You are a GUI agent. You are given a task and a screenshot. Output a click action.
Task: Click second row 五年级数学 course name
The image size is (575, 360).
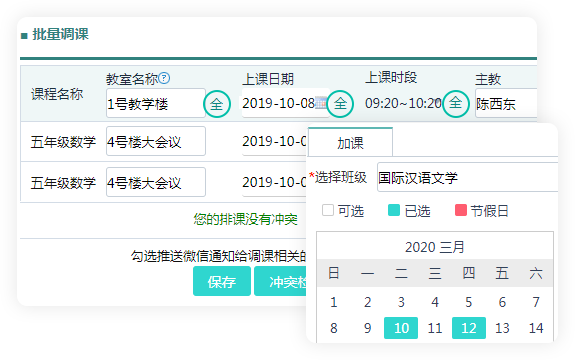point(63,183)
